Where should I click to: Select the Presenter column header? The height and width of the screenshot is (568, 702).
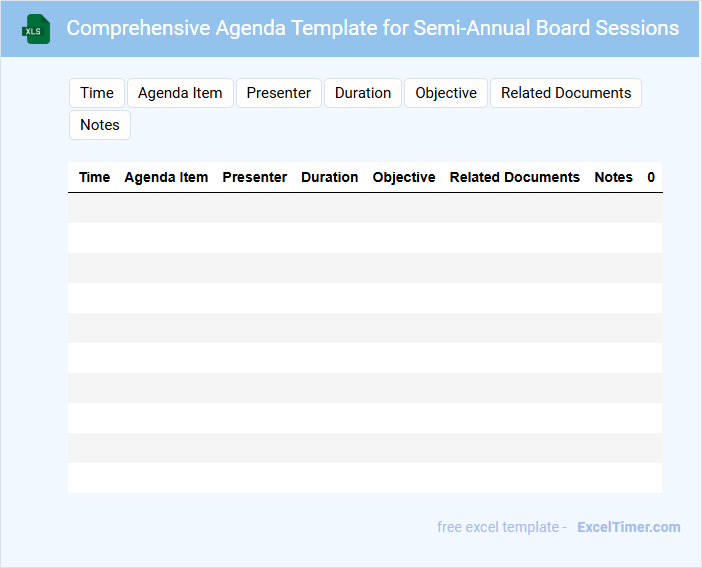(x=255, y=177)
